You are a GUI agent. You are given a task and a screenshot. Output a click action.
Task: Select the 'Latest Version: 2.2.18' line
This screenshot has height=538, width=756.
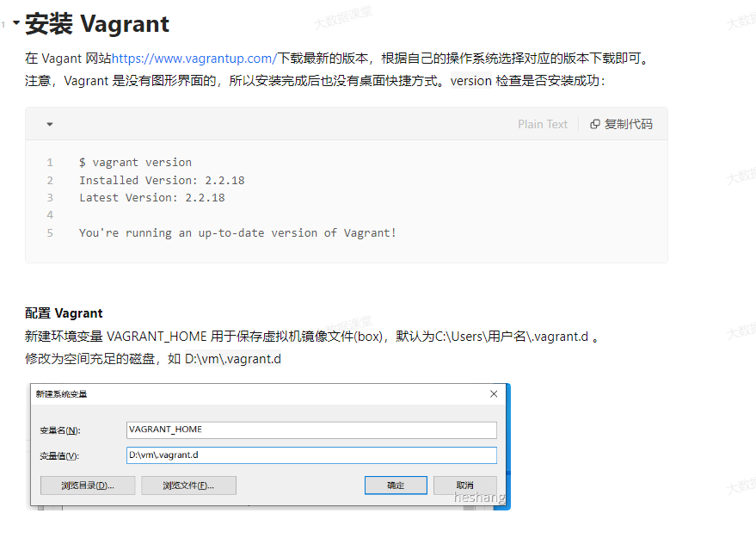coord(152,197)
